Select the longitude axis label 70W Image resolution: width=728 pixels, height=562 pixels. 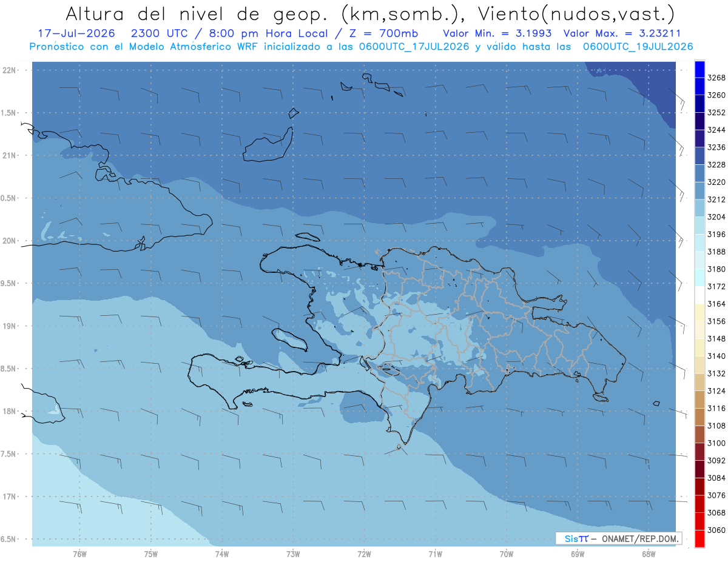pyautogui.click(x=507, y=554)
